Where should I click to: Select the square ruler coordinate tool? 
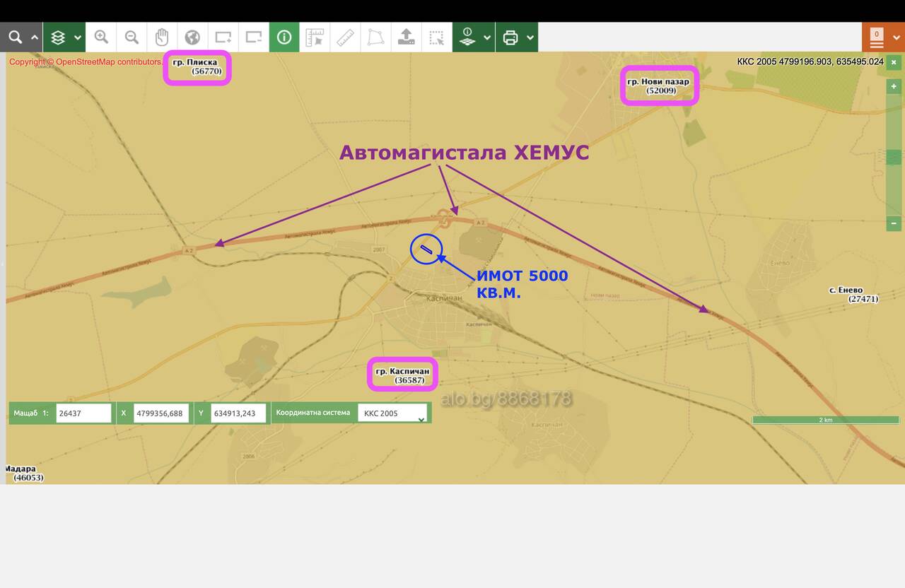315,37
